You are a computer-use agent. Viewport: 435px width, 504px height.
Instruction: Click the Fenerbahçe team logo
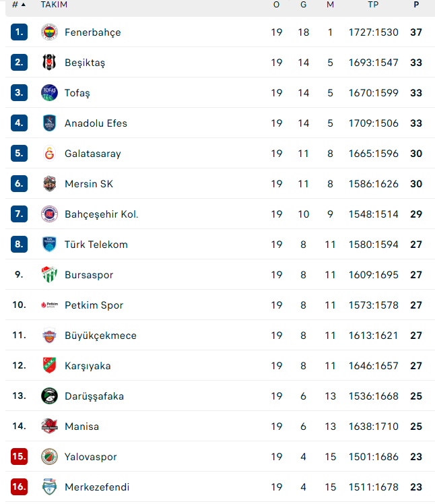tap(49, 32)
